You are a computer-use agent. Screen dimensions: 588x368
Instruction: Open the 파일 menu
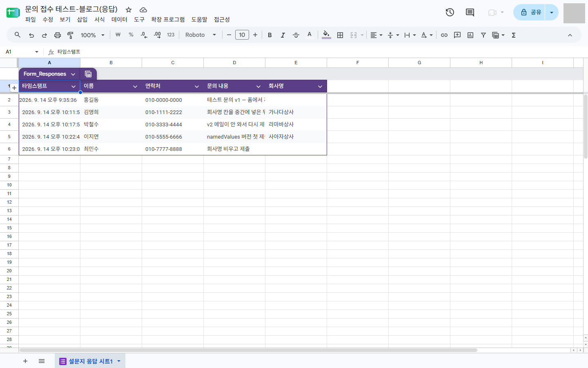(x=31, y=19)
